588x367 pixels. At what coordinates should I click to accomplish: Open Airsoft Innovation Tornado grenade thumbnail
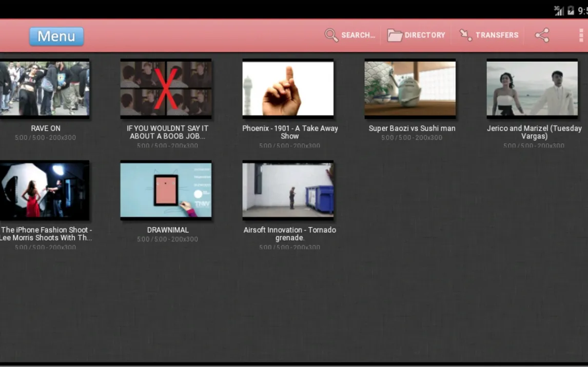click(x=288, y=190)
